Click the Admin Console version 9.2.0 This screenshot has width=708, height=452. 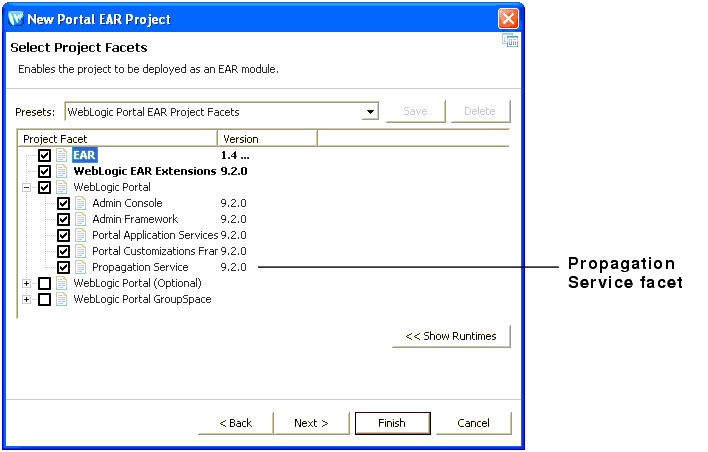(x=233, y=203)
